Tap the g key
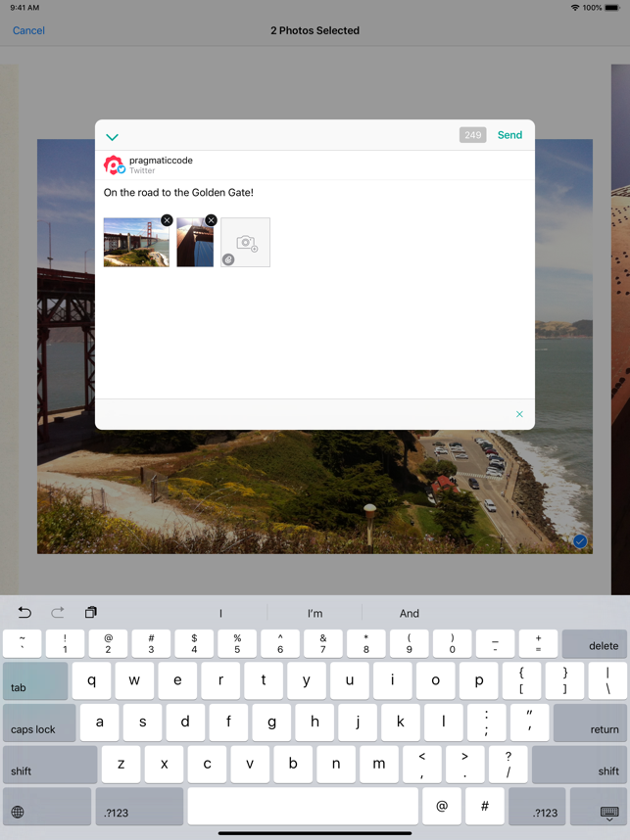Image resolution: width=630 pixels, height=840 pixels. 271,723
